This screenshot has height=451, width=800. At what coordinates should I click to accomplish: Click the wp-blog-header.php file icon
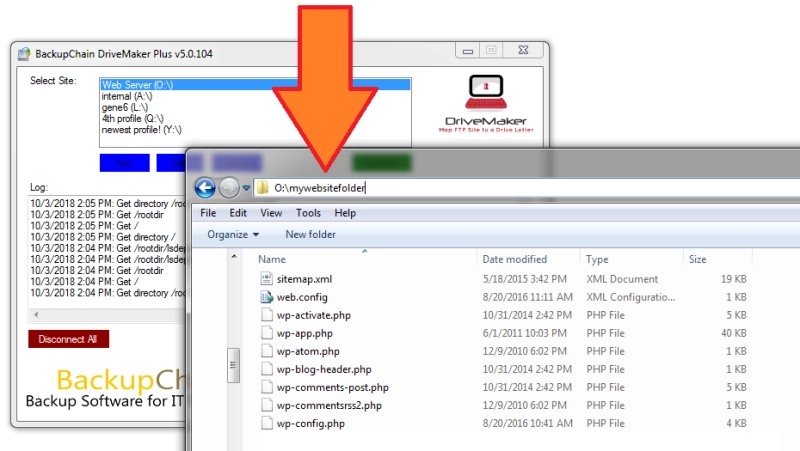(x=266, y=369)
